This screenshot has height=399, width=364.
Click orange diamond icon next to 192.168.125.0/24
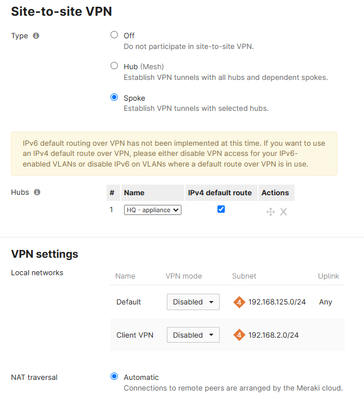point(239,302)
